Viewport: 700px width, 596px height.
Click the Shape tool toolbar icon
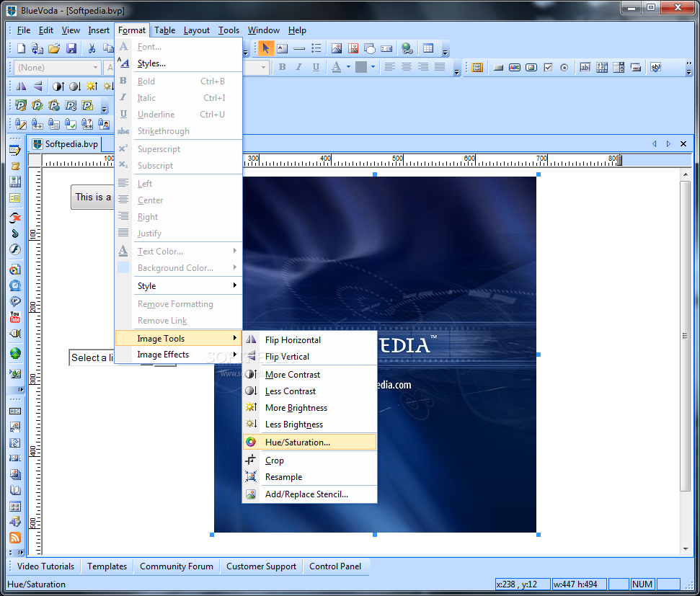point(370,48)
